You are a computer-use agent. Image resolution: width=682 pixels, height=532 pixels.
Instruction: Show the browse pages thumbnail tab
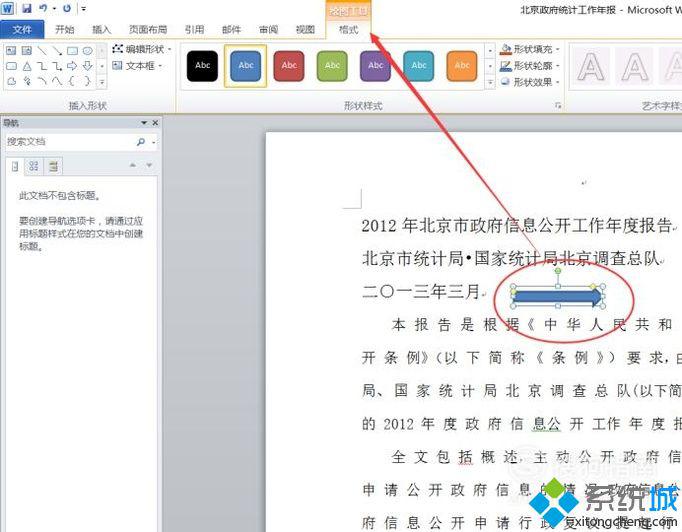point(34,166)
